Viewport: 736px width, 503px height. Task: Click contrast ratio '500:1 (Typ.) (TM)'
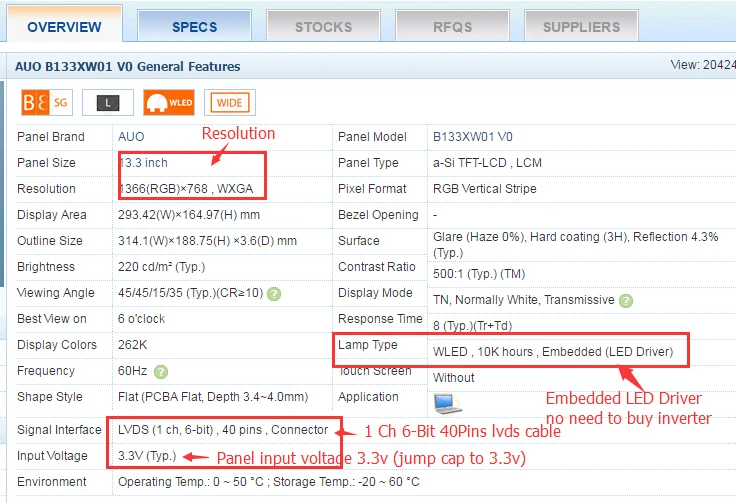click(x=479, y=274)
